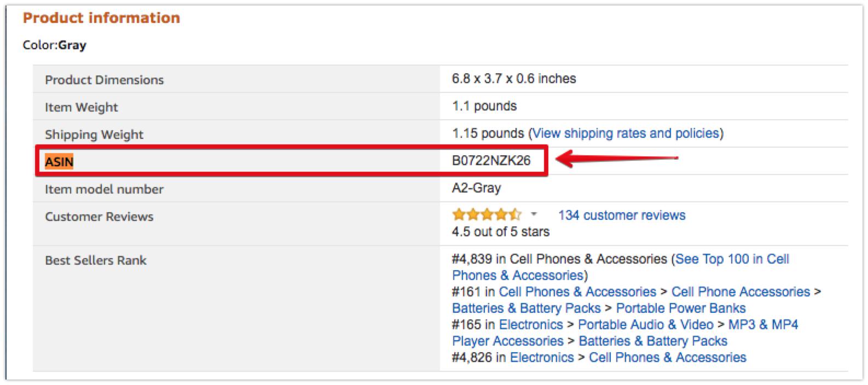Click the star rating icon
This screenshot has height=385, width=868.
[486, 215]
